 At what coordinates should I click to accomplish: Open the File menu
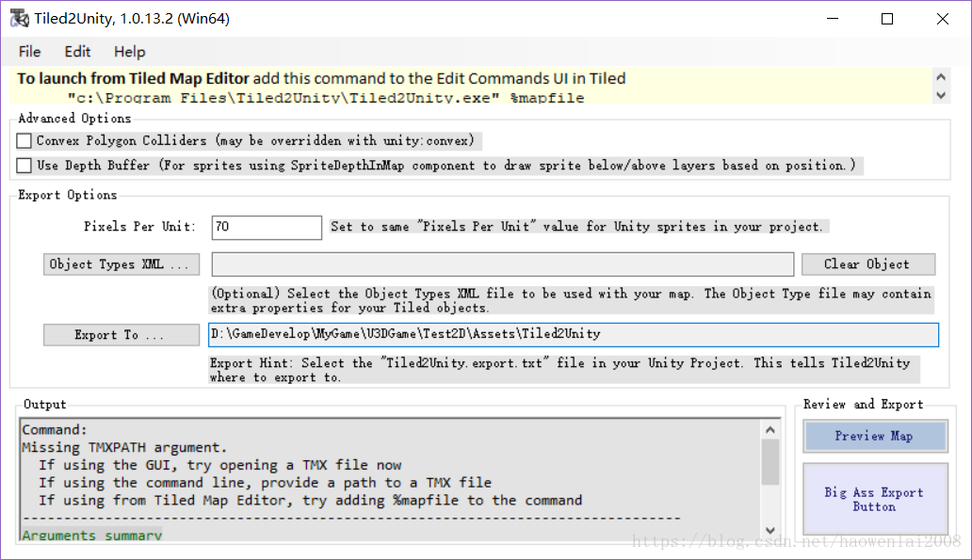click(x=30, y=52)
